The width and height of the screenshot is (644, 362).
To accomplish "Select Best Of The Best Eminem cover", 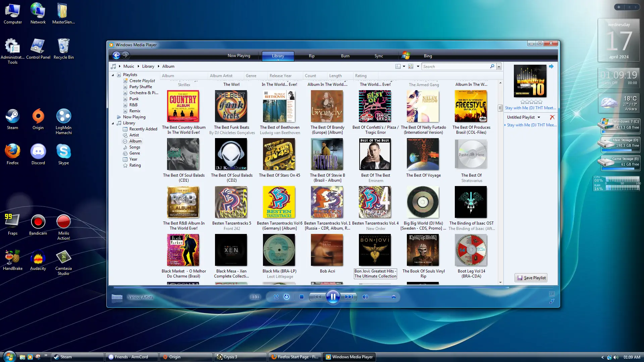I will coord(375,154).
